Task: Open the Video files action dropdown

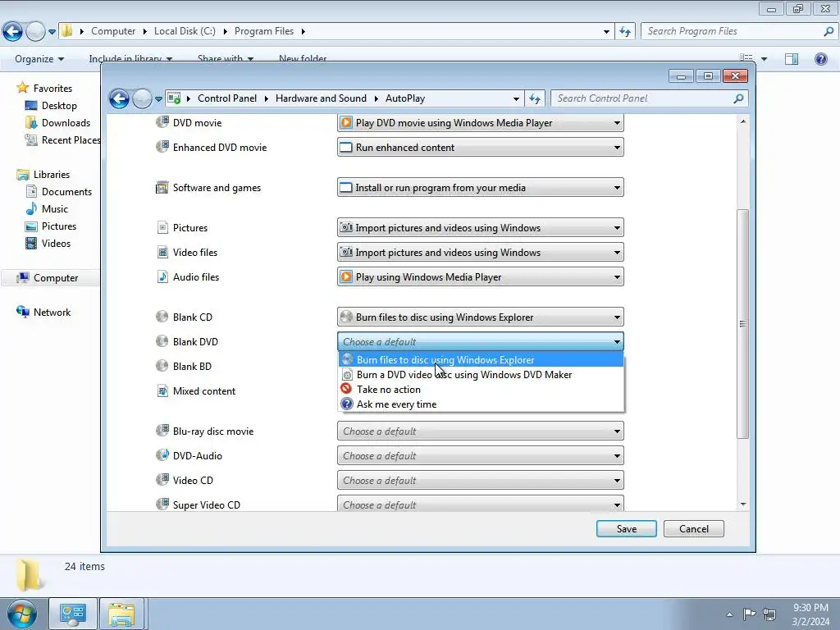Action: [480, 253]
